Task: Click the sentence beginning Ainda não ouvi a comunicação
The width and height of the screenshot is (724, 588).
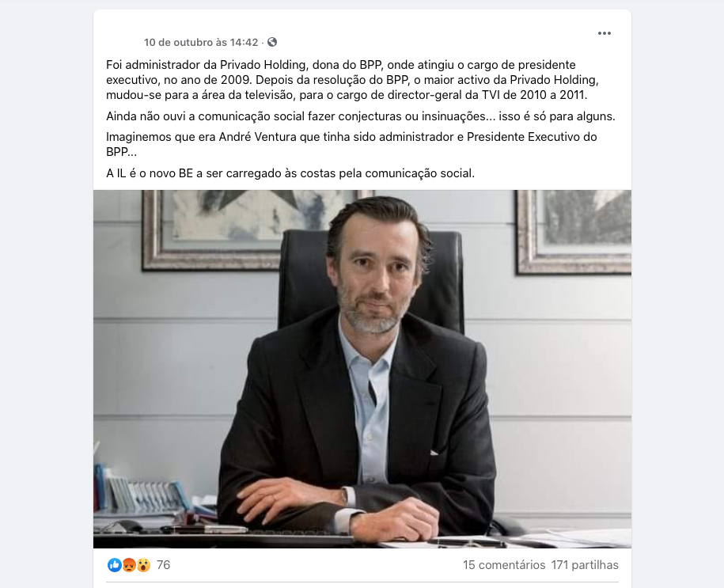Action: tap(361, 116)
